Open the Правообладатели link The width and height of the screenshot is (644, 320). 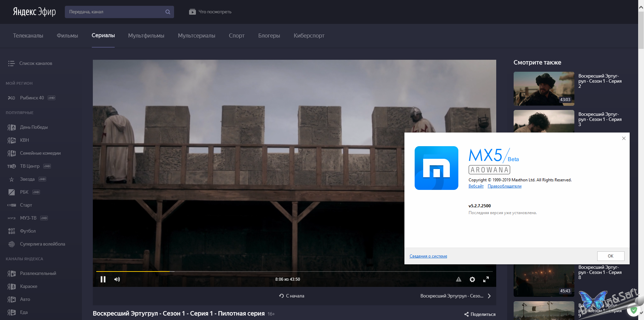[x=504, y=186]
